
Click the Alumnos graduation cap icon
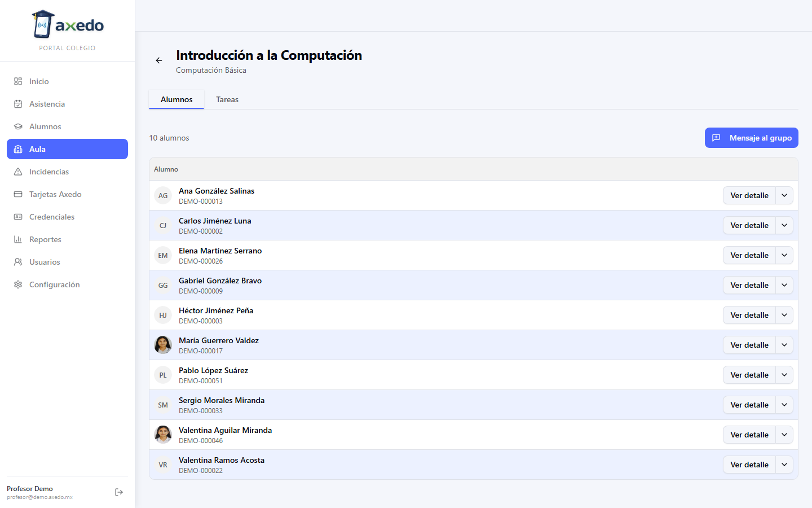pos(18,126)
